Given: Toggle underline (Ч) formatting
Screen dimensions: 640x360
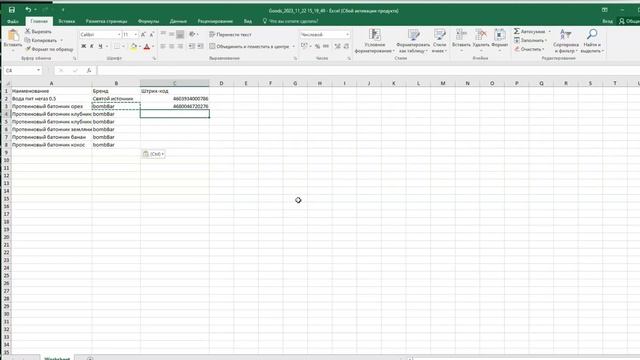Looking at the screenshot, I should pyautogui.click(x=100, y=47).
